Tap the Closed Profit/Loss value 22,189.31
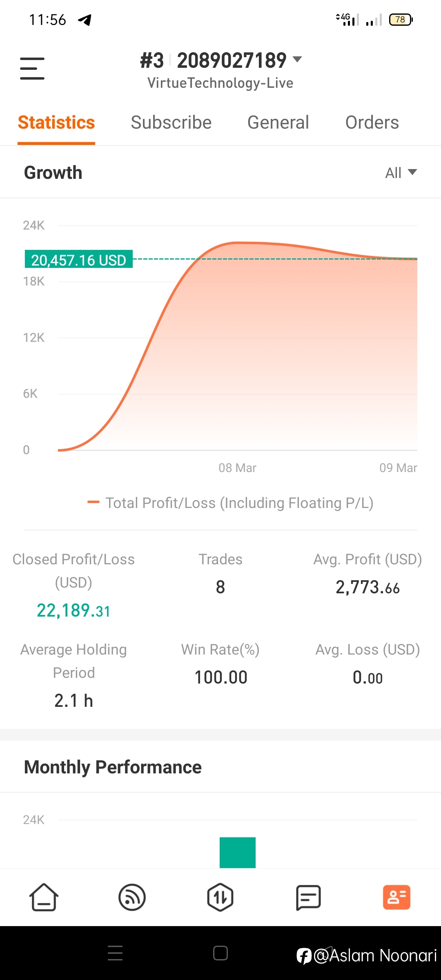 point(73,610)
